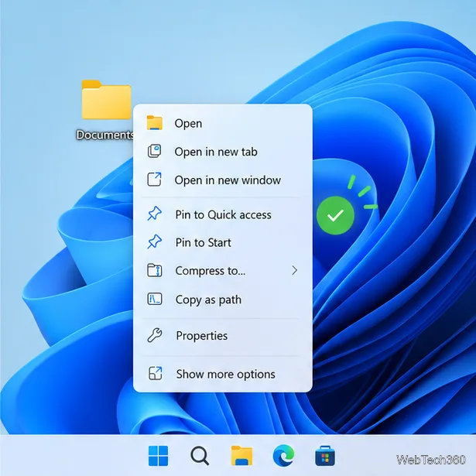The height and width of the screenshot is (476, 476).
Task: Click the pin icon for Quick access
Action: [154, 213]
